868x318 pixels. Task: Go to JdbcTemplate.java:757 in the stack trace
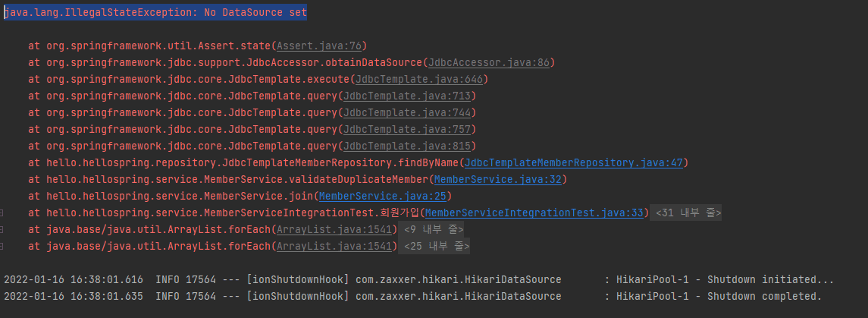click(408, 130)
